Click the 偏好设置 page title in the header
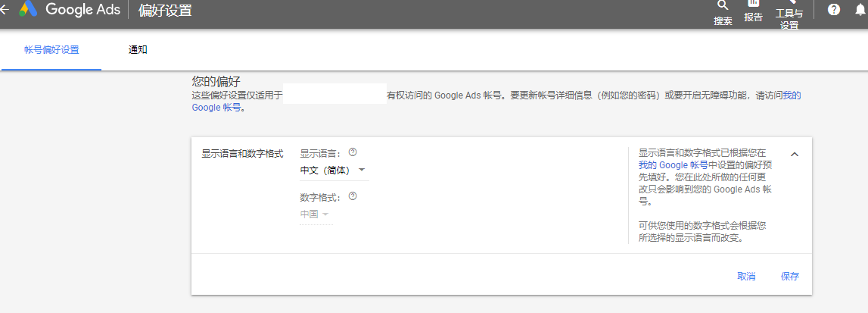This screenshot has width=868, height=313. (x=165, y=11)
